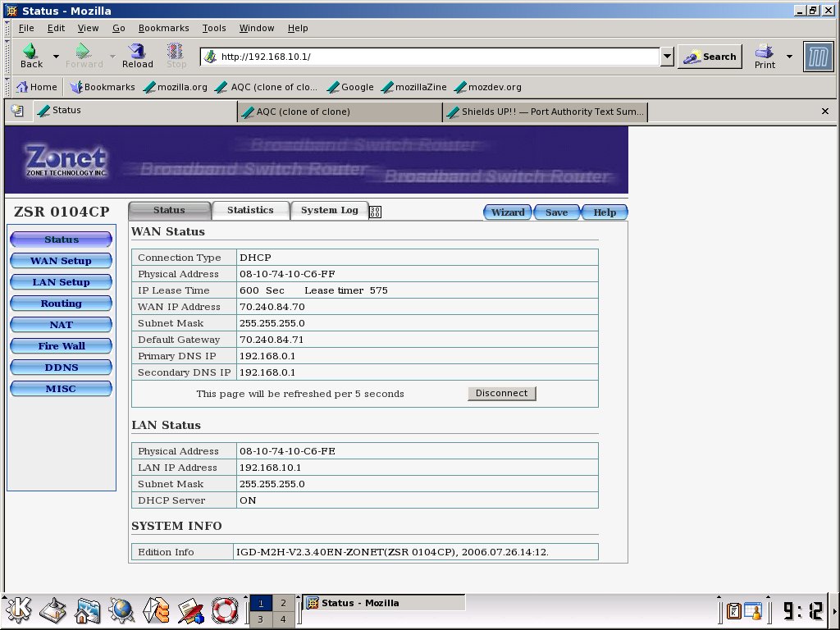Open the mozillaZine bookmark link
Screen dimensions: 840x630
tap(414, 87)
